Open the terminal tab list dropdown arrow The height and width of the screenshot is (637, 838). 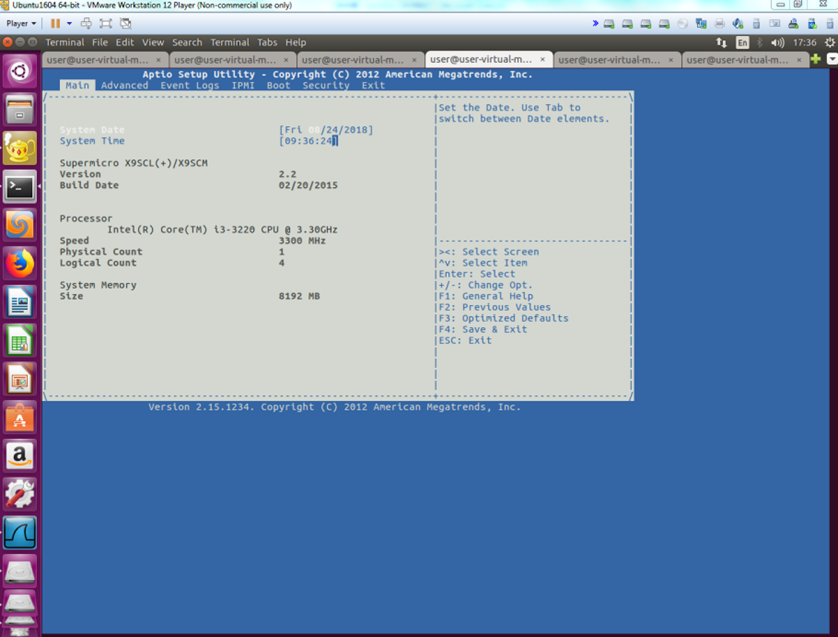(830, 60)
